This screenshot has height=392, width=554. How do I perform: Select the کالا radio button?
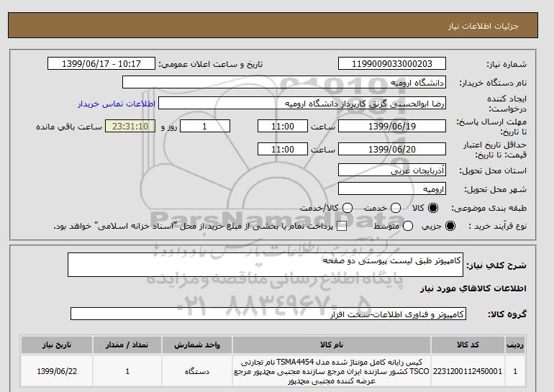(433, 208)
